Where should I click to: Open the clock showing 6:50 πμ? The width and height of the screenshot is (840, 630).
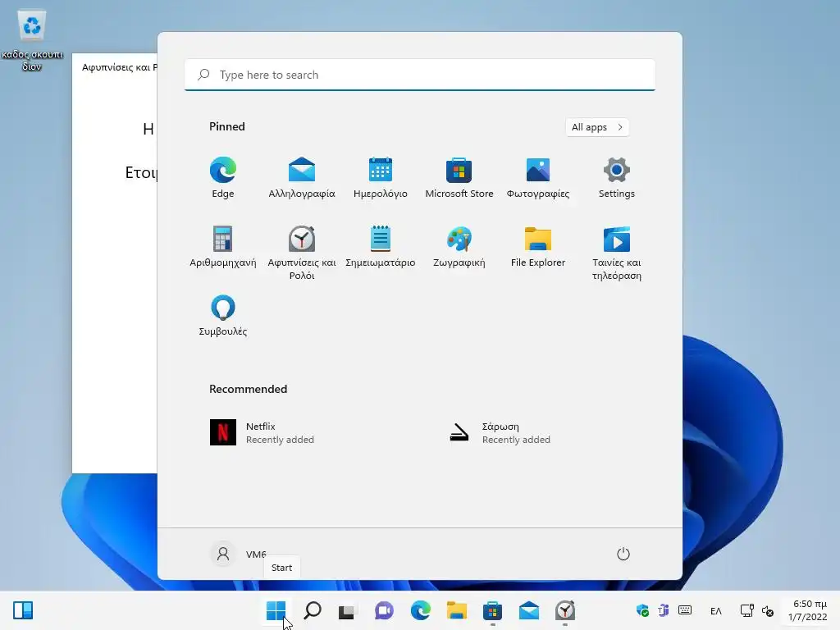pyautogui.click(x=808, y=610)
